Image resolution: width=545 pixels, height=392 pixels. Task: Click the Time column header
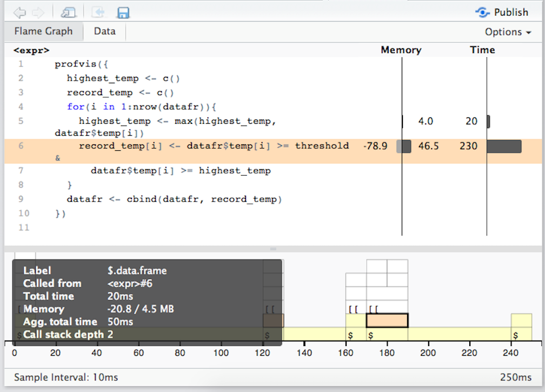482,50
